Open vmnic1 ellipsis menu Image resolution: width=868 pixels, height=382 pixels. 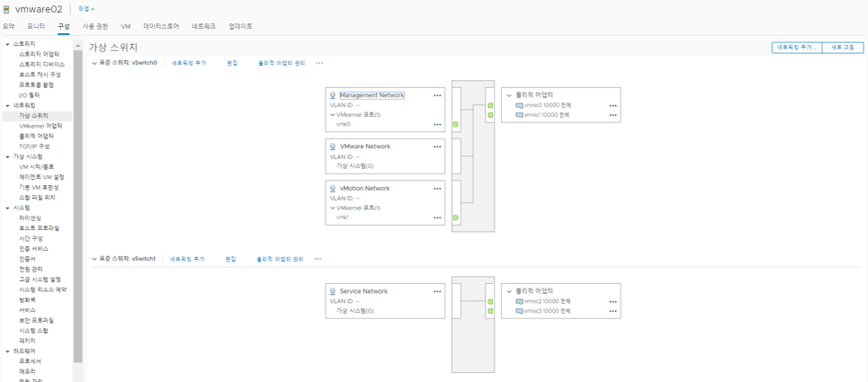pyautogui.click(x=613, y=115)
